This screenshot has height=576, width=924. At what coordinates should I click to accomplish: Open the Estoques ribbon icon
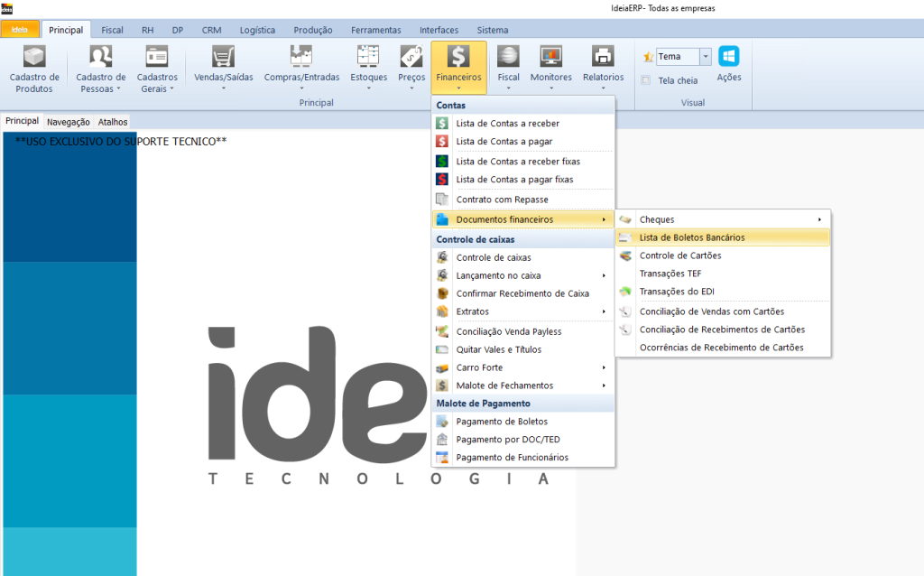(x=368, y=57)
